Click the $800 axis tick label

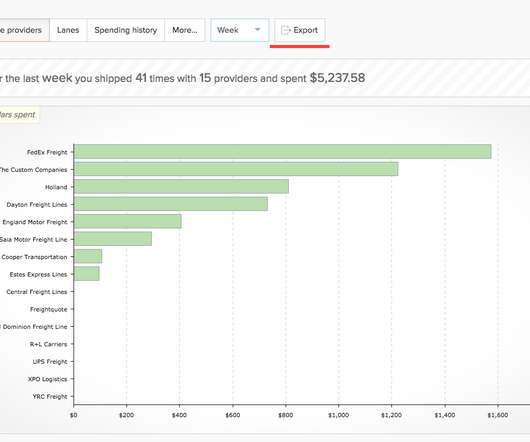[286, 415]
